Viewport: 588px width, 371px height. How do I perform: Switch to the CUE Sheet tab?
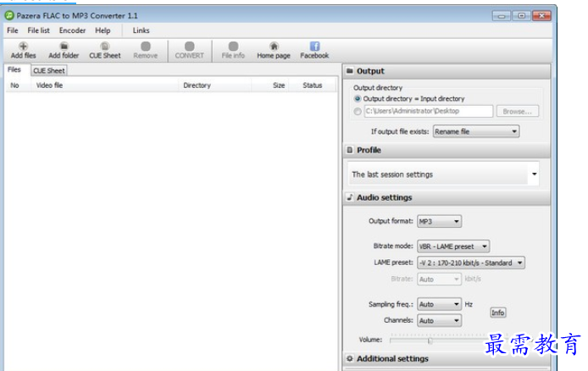tap(49, 70)
